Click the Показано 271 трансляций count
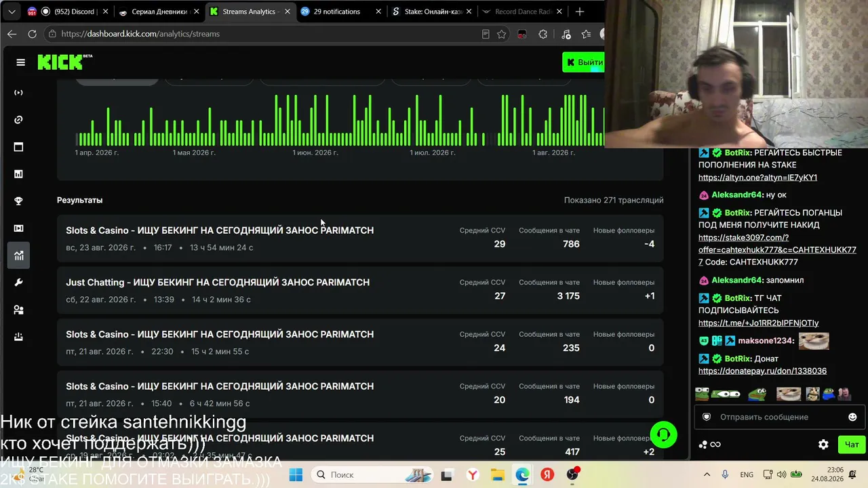Viewport: 868px width, 488px height. pos(614,200)
